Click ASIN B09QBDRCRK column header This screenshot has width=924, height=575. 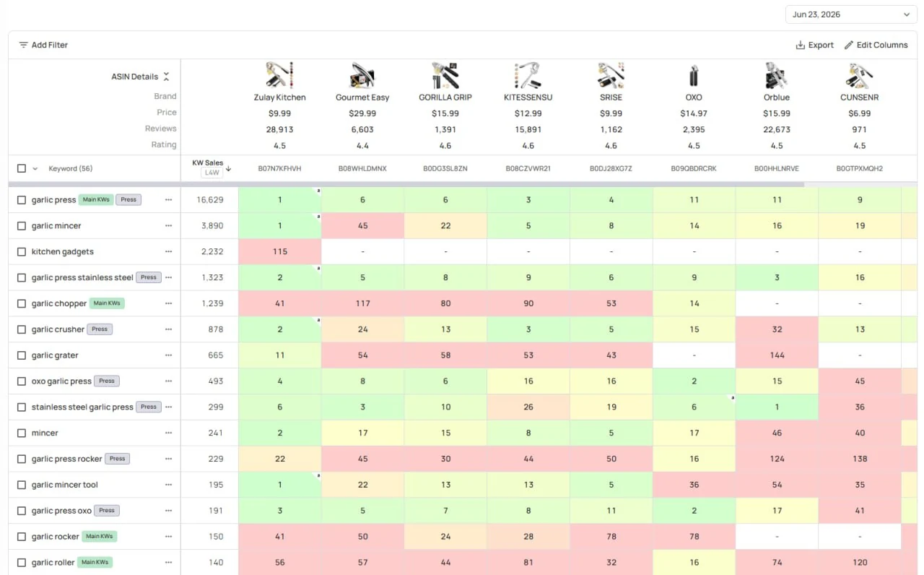click(x=694, y=169)
